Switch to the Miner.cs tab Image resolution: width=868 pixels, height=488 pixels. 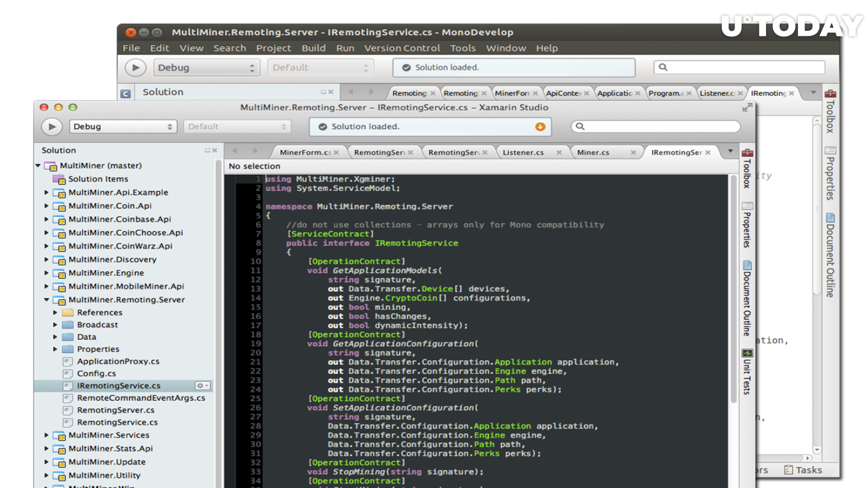(593, 152)
